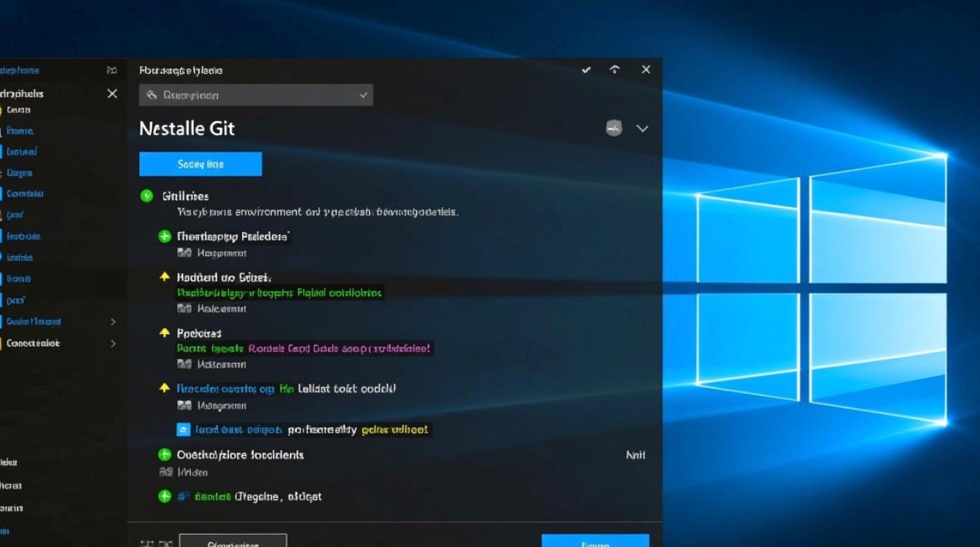Click the blue button below the Nestalle Git title
The width and height of the screenshot is (980, 547).
[200, 163]
